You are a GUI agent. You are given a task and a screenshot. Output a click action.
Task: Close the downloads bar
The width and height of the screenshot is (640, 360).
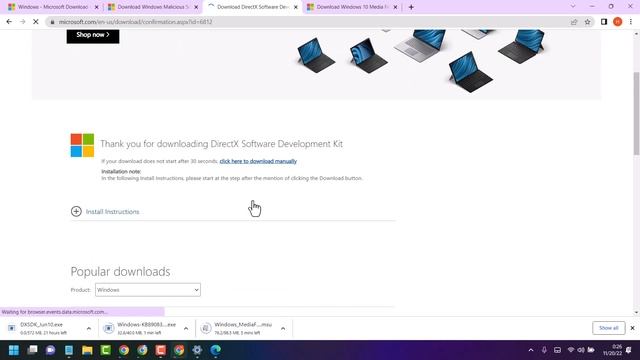(632, 328)
